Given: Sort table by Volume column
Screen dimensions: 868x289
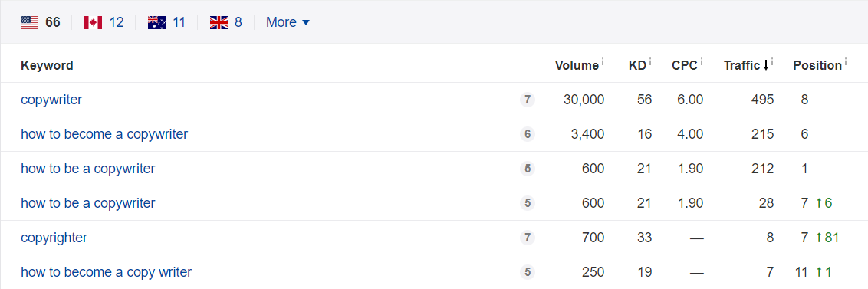Looking at the screenshot, I should tap(577, 65).
